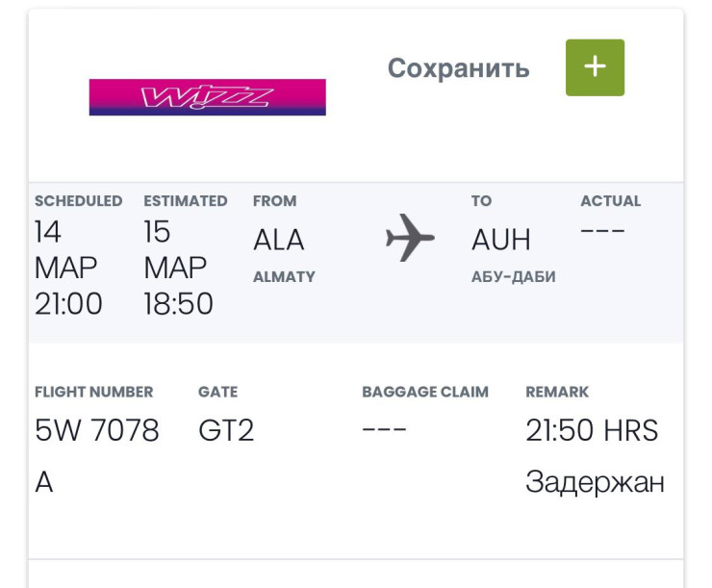Screen dimensions: 712x588
Task: Click the 21:50 HRS remark
Action: (592, 430)
